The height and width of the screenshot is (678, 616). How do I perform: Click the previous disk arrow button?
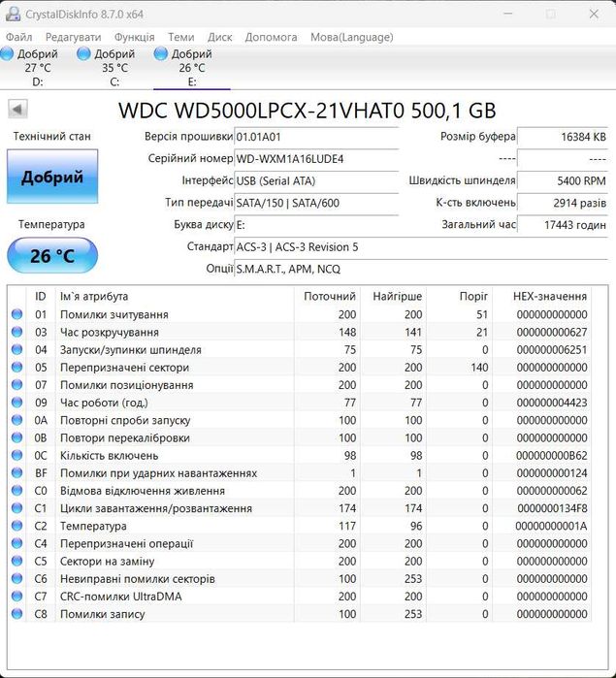click(x=17, y=109)
